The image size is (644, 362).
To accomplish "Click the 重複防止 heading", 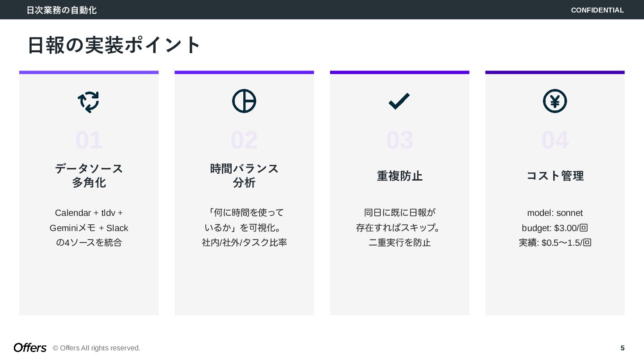I will coord(400,176).
